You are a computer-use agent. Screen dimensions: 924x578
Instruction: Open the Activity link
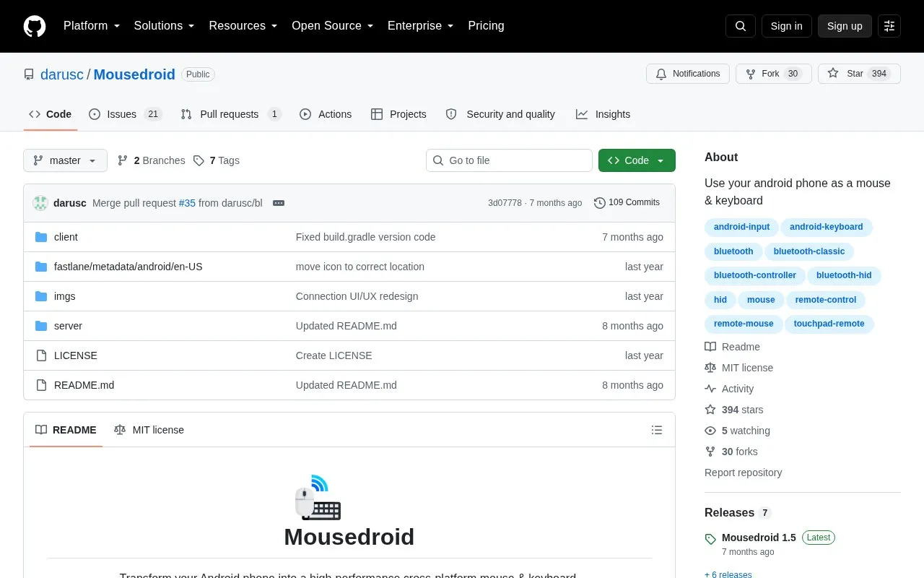click(729, 389)
